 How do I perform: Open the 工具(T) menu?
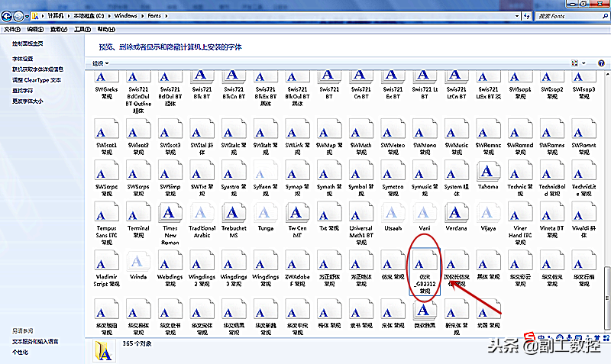(82, 29)
